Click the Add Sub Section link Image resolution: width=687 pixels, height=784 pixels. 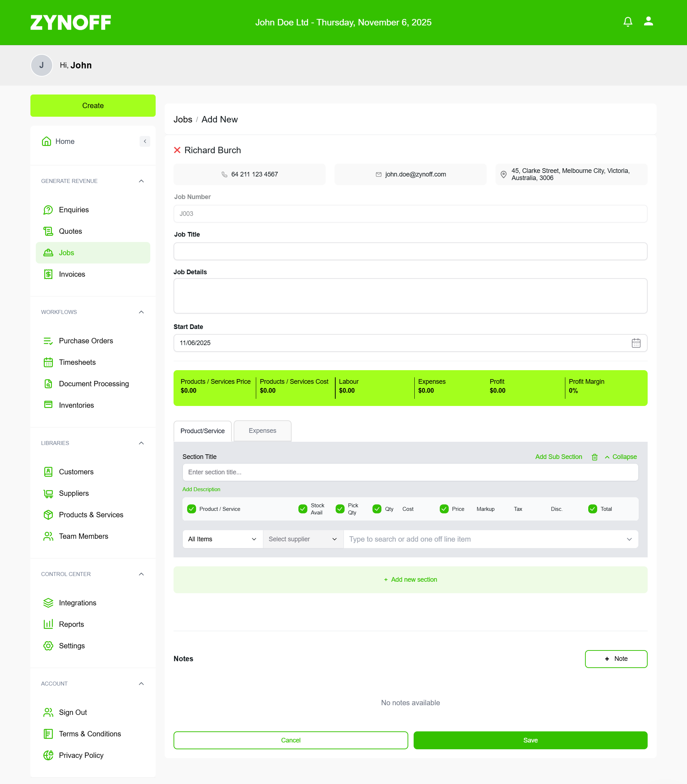(559, 457)
